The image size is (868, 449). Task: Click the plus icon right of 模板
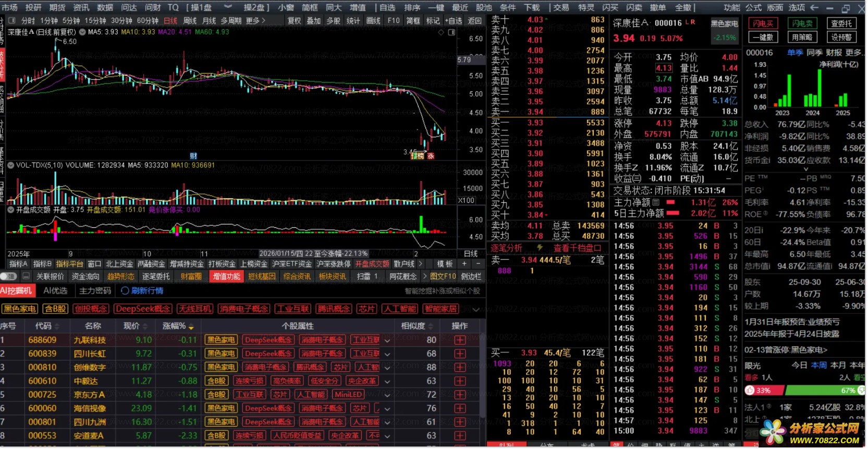464,264
